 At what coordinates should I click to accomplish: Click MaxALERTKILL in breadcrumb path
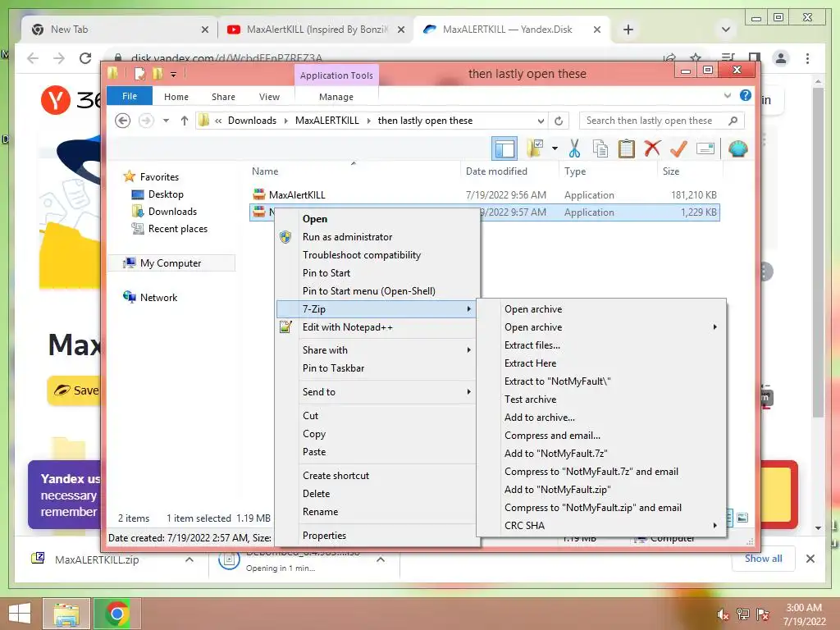click(326, 121)
